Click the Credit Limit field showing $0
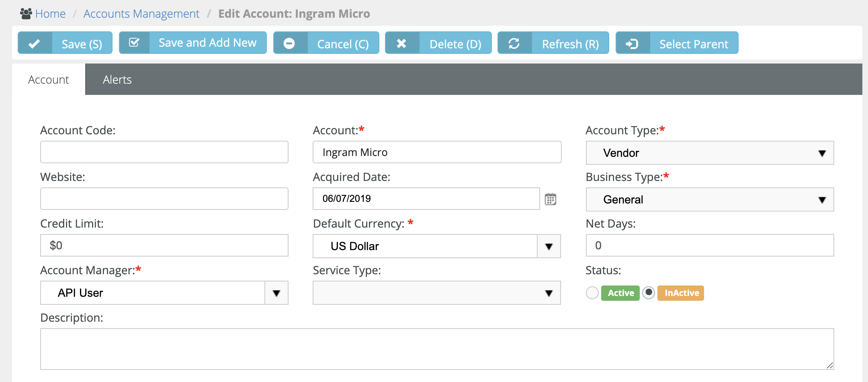The image size is (868, 382). click(x=164, y=245)
